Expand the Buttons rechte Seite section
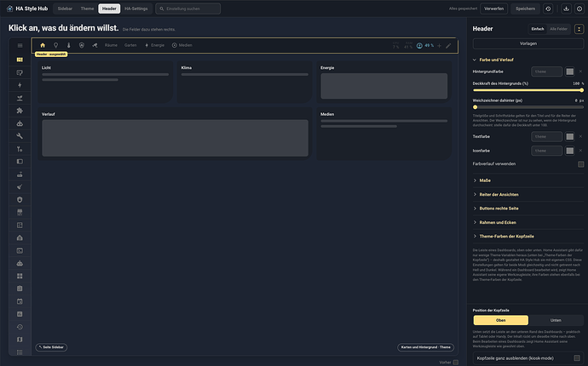588x366 pixels. (x=528, y=209)
